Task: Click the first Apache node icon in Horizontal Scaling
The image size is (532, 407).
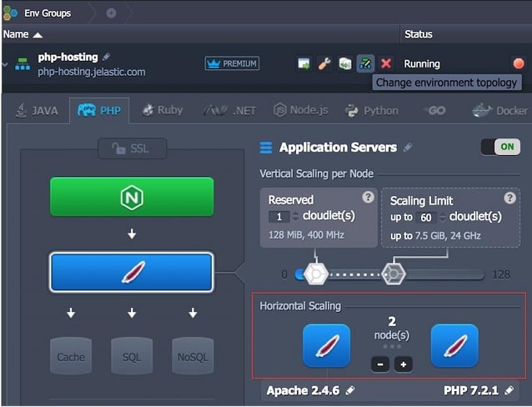Action: pyautogui.click(x=326, y=346)
